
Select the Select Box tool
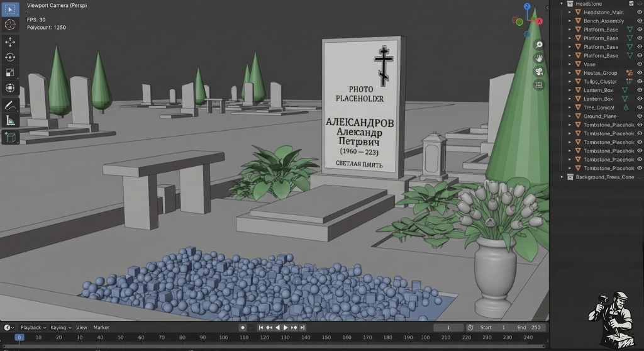[x=10, y=9]
